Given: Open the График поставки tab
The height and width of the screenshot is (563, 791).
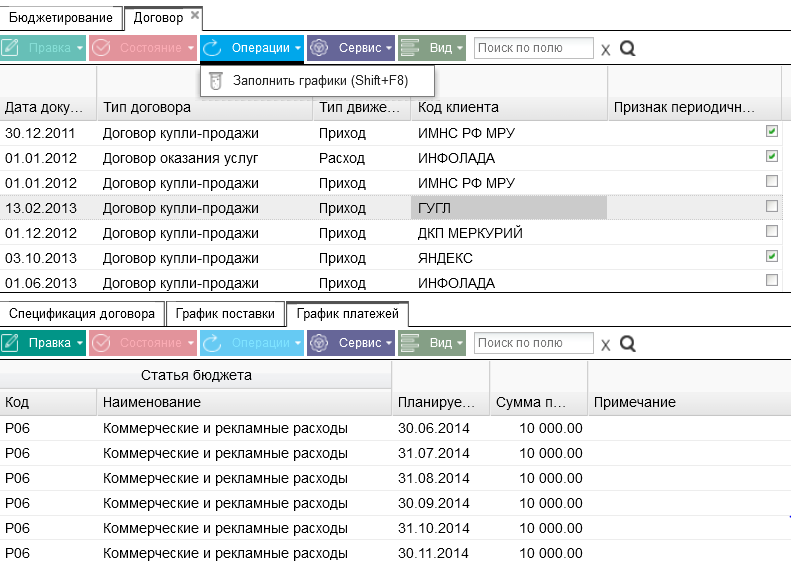Looking at the screenshot, I should [x=225, y=314].
